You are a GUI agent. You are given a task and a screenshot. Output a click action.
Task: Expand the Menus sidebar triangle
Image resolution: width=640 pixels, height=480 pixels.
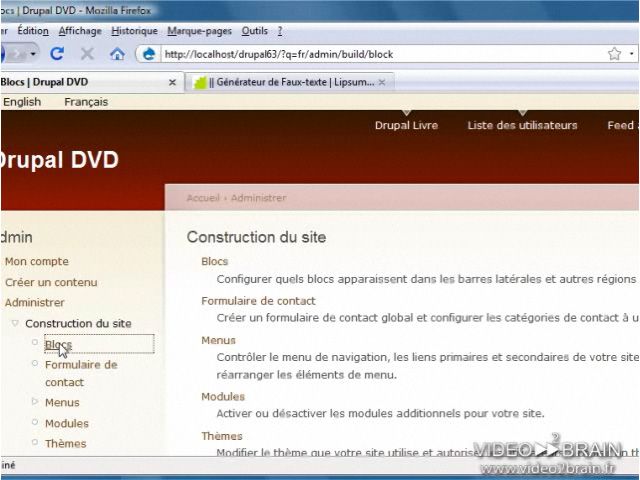click(35, 402)
